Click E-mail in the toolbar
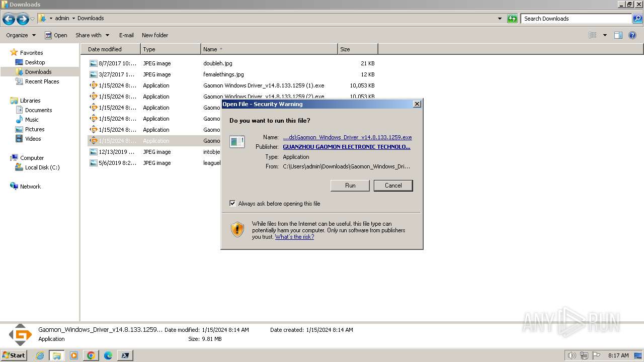The image size is (644, 362). [x=126, y=35]
